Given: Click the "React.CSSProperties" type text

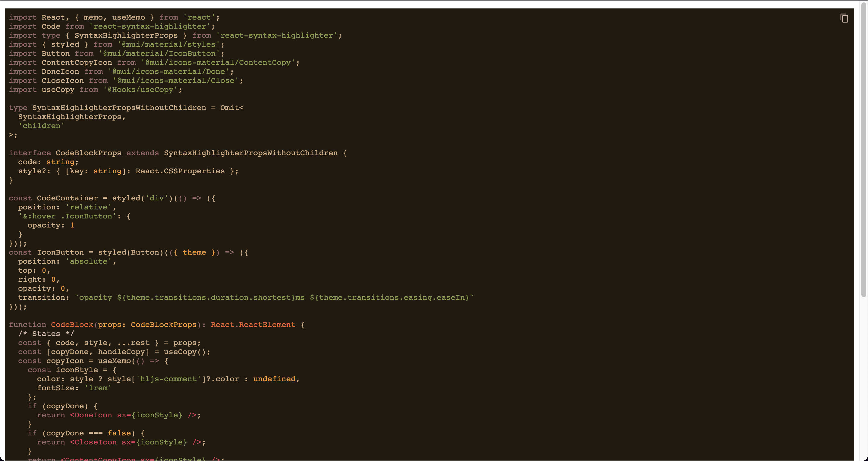Looking at the screenshot, I should pyautogui.click(x=180, y=171).
